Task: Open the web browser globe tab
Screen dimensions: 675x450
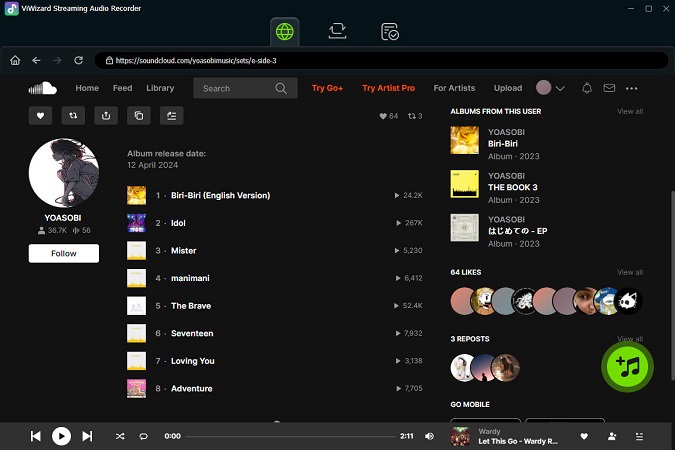Action: [x=285, y=31]
